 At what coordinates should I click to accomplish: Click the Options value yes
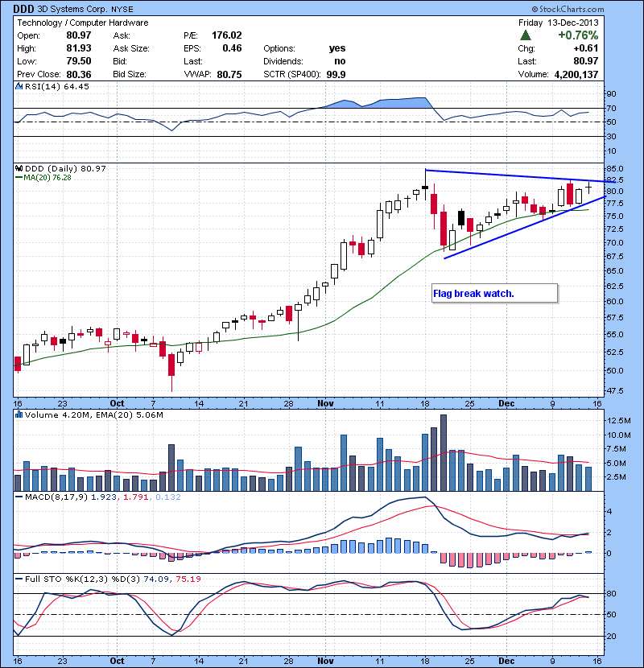(x=337, y=48)
